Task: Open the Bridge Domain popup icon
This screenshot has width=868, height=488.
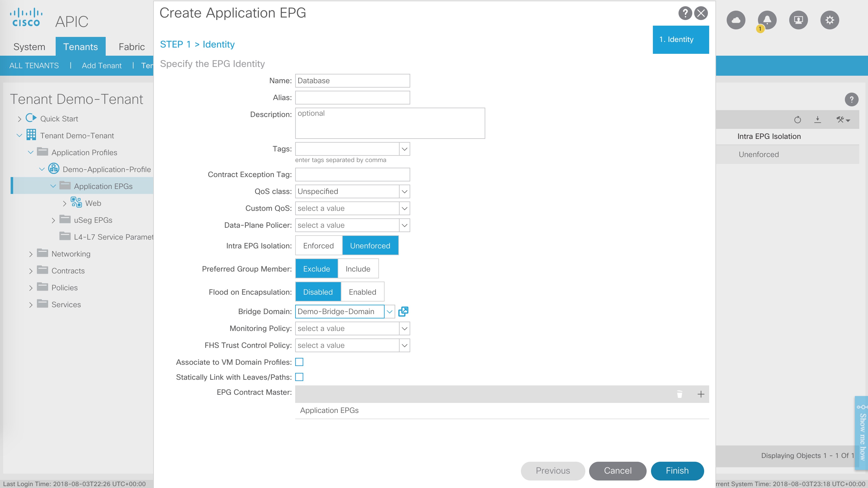Action: pos(403,311)
